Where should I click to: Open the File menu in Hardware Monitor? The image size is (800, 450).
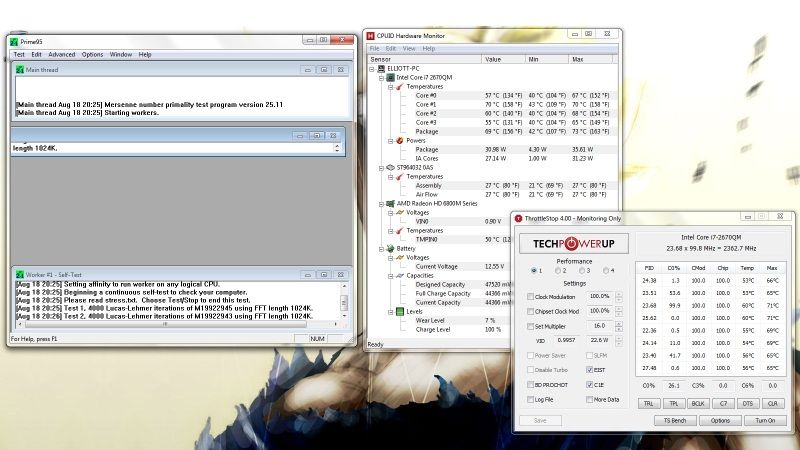point(374,48)
